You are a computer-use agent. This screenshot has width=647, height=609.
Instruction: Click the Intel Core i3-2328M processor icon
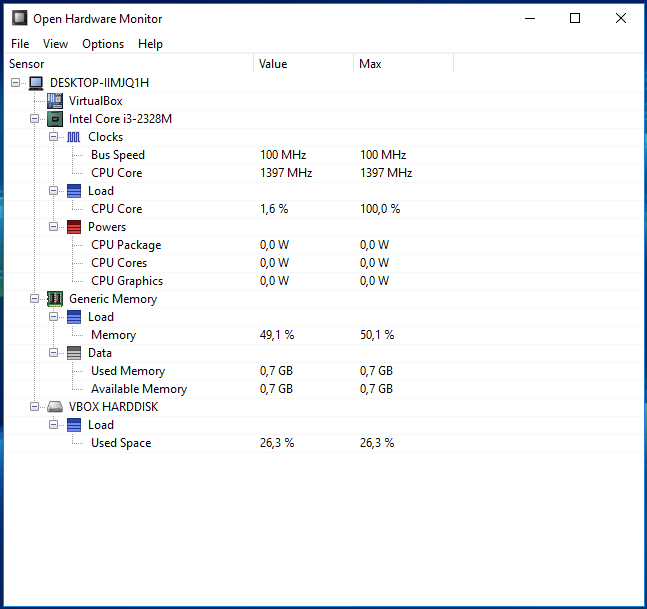pos(55,119)
